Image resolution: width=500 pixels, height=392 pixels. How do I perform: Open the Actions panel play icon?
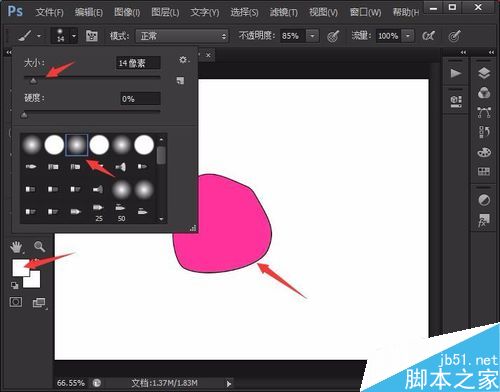456,73
